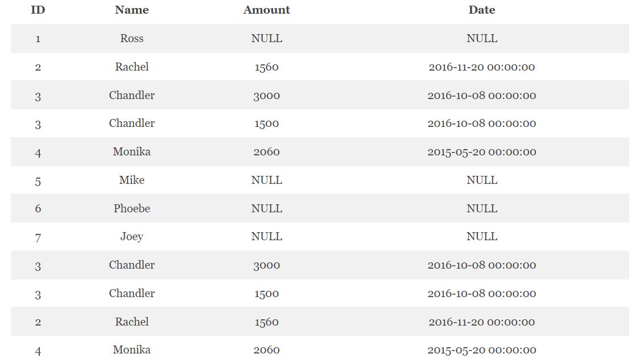Click the ID column header
The height and width of the screenshot is (362, 644).
[38, 10]
